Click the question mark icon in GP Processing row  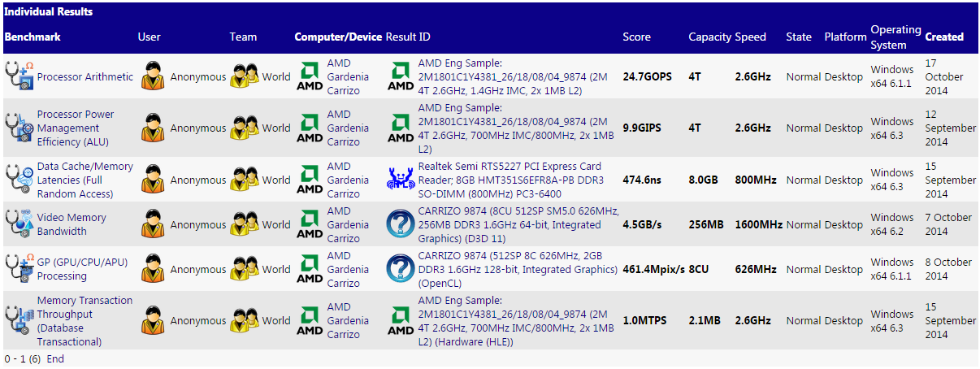click(x=400, y=269)
